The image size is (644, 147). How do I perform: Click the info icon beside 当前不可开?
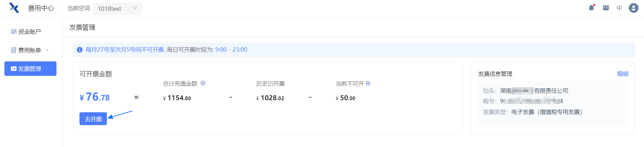368,83
